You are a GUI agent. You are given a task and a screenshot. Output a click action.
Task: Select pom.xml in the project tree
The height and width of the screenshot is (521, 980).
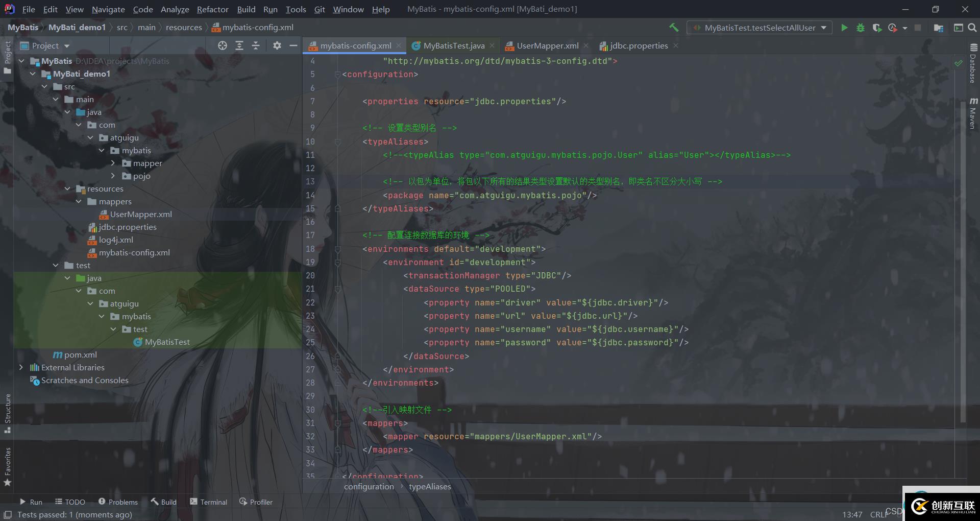point(81,354)
